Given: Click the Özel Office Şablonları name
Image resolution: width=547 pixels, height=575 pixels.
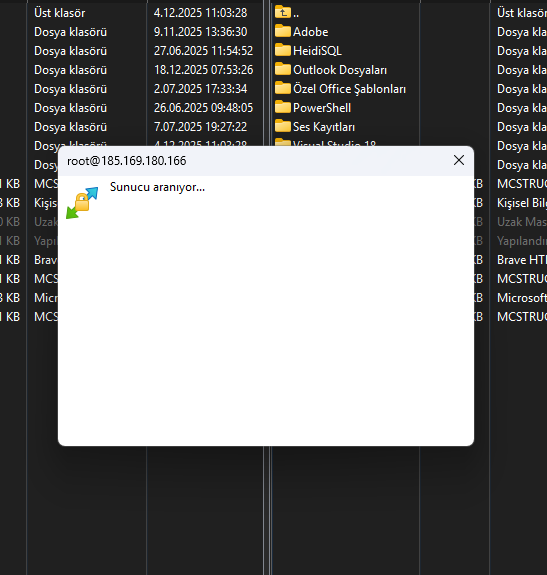Looking at the screenshot, I should coord(349,89).
